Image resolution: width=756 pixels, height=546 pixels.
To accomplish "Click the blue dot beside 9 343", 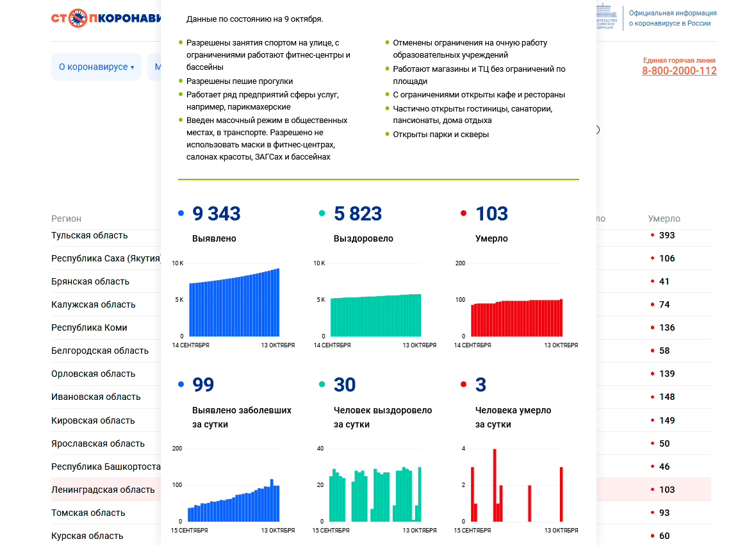I will coord(181,214).
